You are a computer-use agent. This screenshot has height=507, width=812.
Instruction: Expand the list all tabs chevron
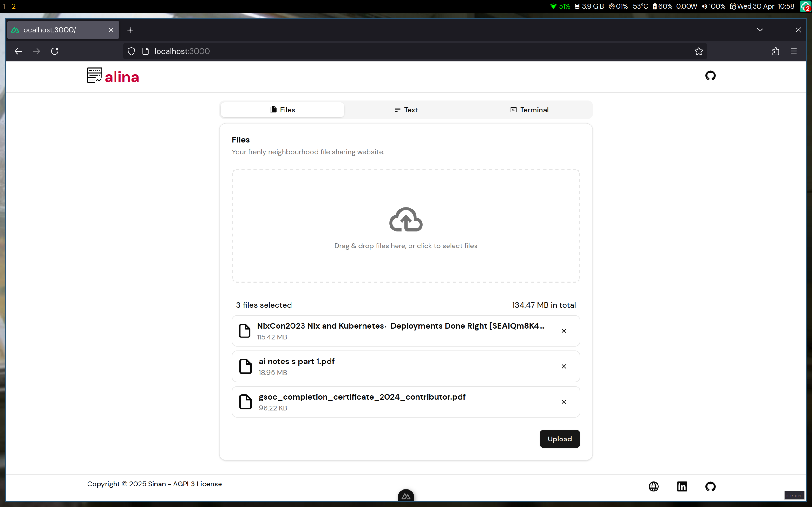tap(760, 30)
